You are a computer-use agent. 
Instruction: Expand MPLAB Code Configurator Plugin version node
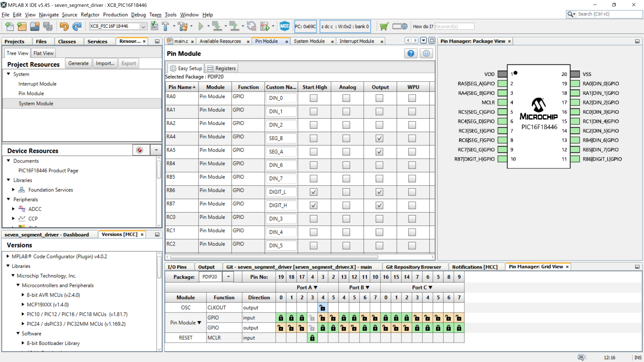8,256
